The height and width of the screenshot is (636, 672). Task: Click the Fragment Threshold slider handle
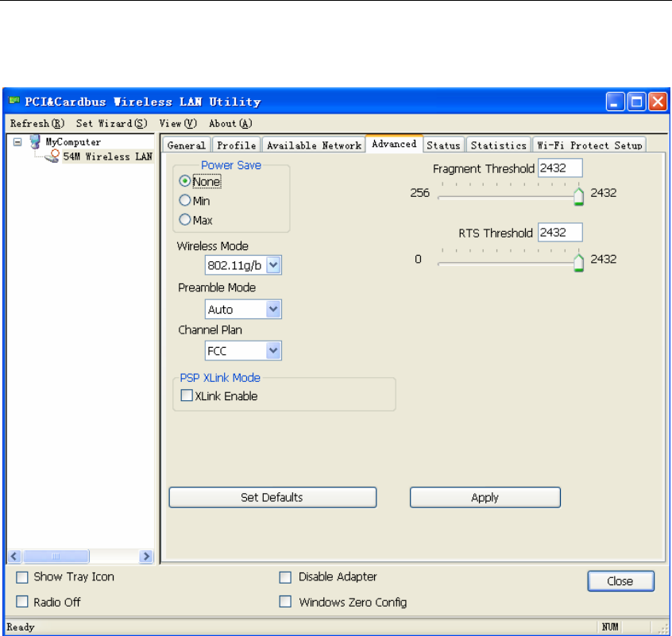point(579,196)
